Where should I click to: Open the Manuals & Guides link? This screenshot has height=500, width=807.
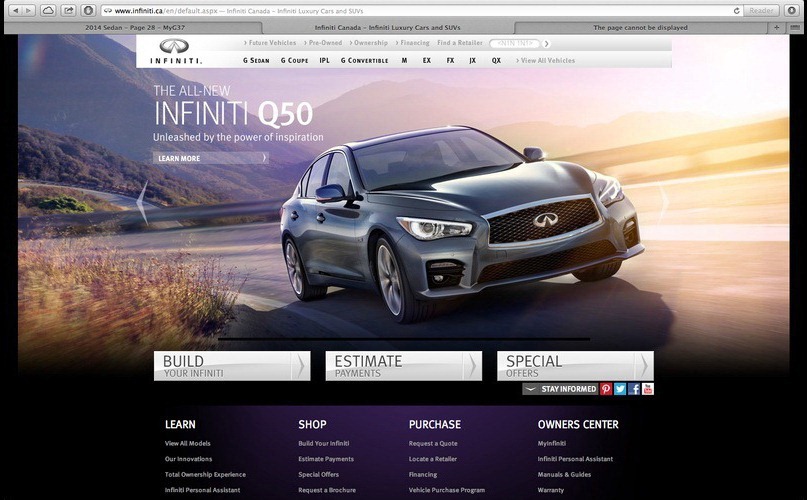coord(564,474)
